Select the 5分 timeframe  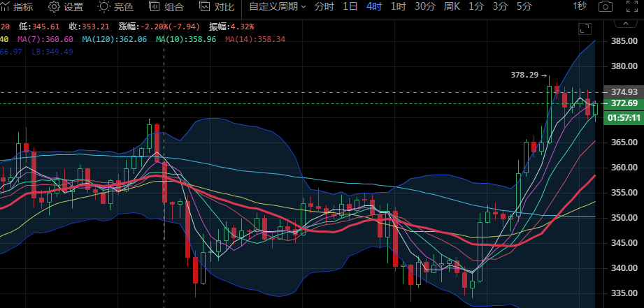pos(524,7)
